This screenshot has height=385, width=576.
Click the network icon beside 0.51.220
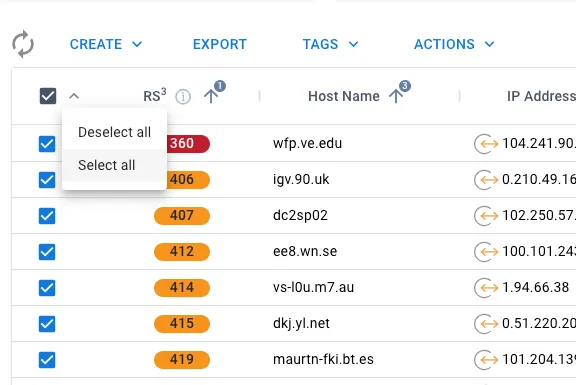click(486, 324)
